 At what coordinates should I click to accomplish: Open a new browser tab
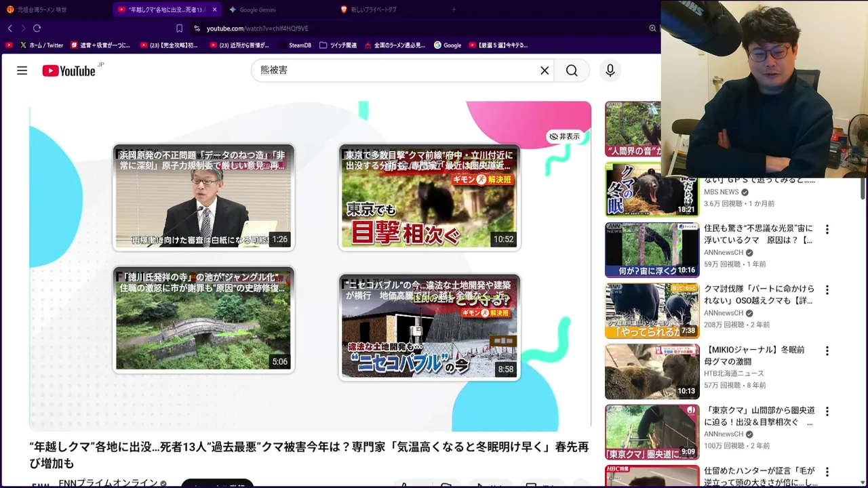point(454,9)
